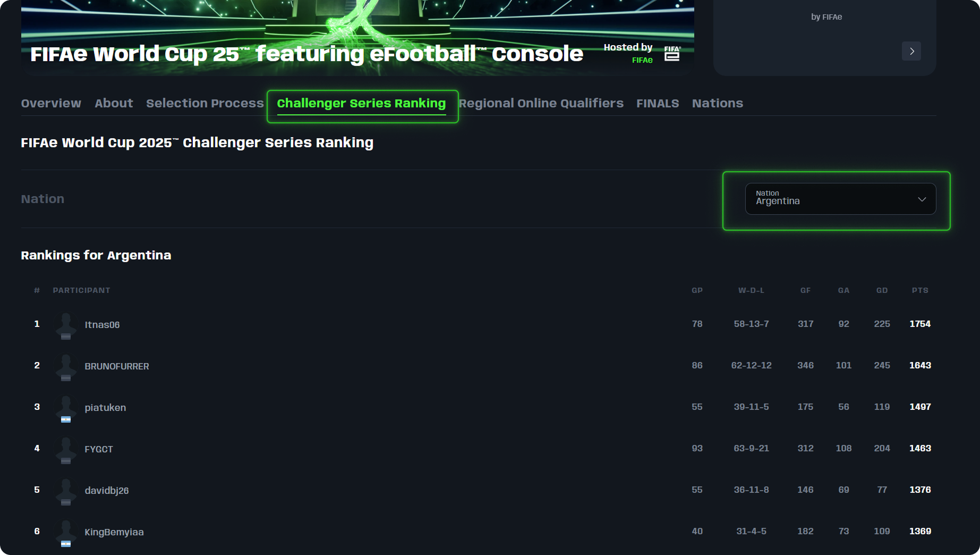The height and width of the screenshot is (555, 980).
Task: Click the Itnas06 participant name
Action: (x=101, y=325)
